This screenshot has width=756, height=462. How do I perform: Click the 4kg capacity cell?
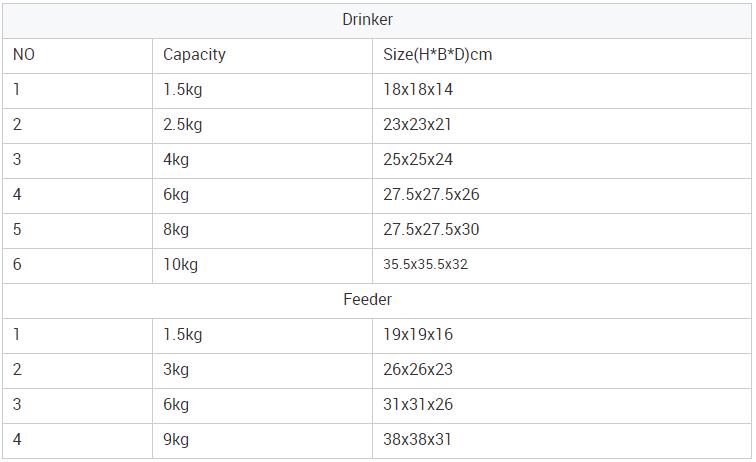(x=176, y=160)
